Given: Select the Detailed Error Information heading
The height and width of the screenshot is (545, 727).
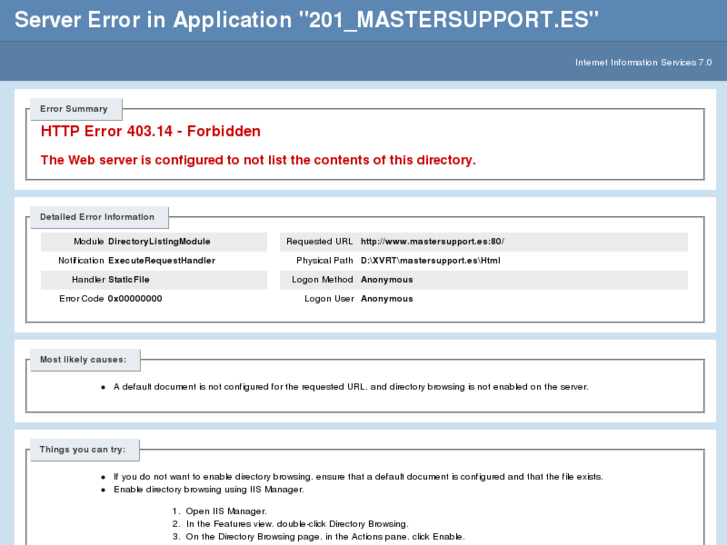Looking at the screenshot, I should pos(97,217).
